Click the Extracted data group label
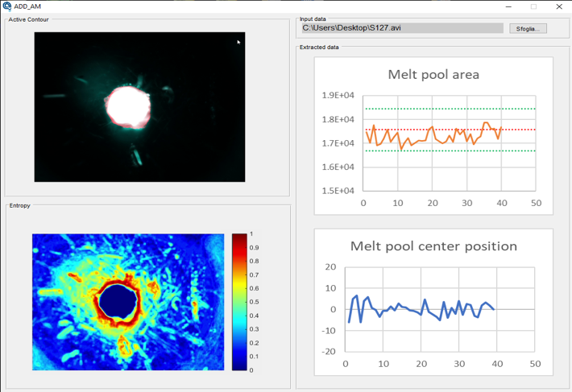The width and height of the screenshot is (572, 392). coord(319,47)
